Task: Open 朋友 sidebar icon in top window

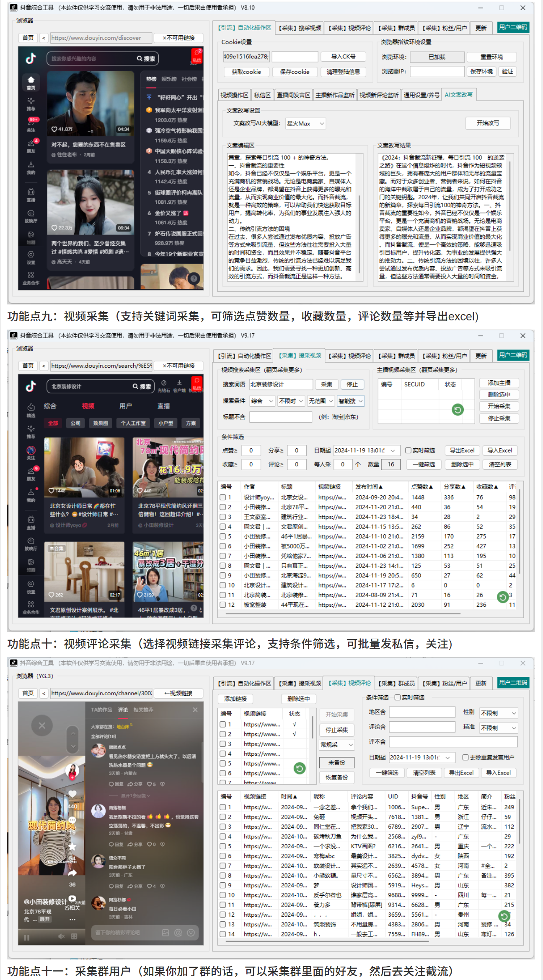Action: (x=31, y=146)
